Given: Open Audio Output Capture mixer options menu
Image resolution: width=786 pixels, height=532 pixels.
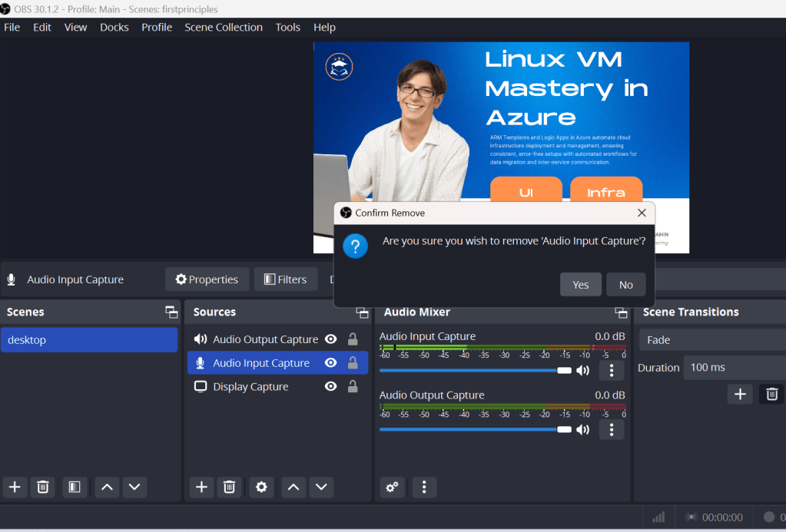Looking at the screenshot, I should tap(612, 430).
